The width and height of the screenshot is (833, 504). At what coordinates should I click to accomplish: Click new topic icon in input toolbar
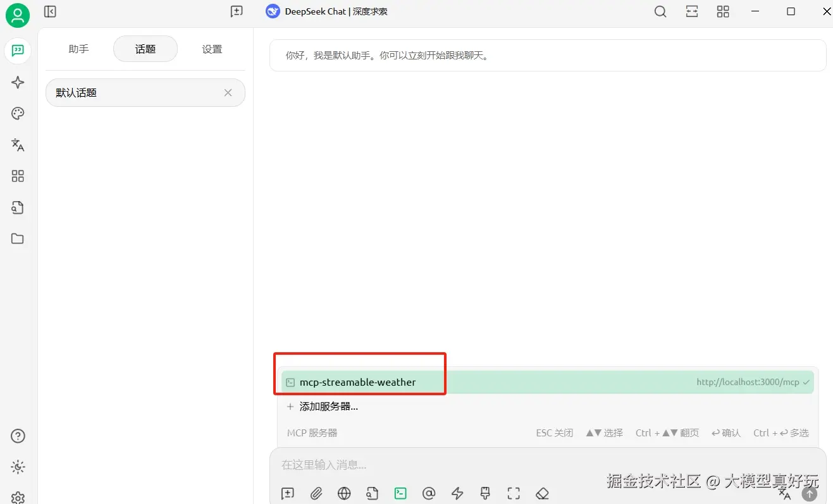[x=288, y=493]
